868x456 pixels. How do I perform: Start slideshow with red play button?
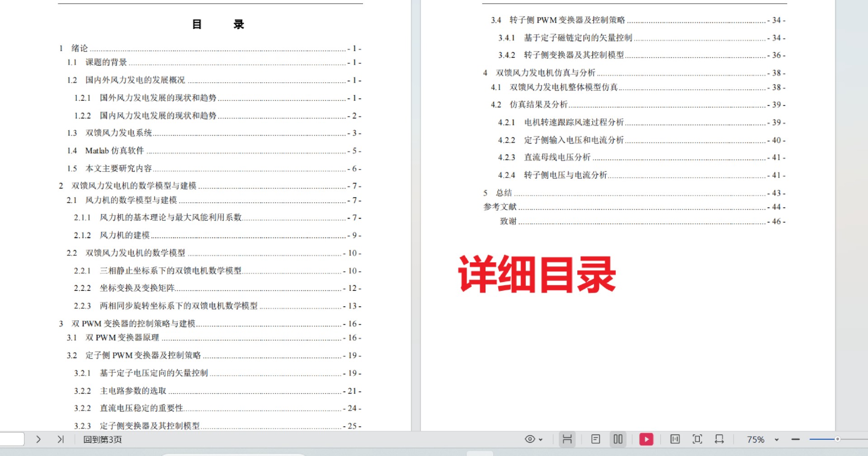[x=646, y=439]
